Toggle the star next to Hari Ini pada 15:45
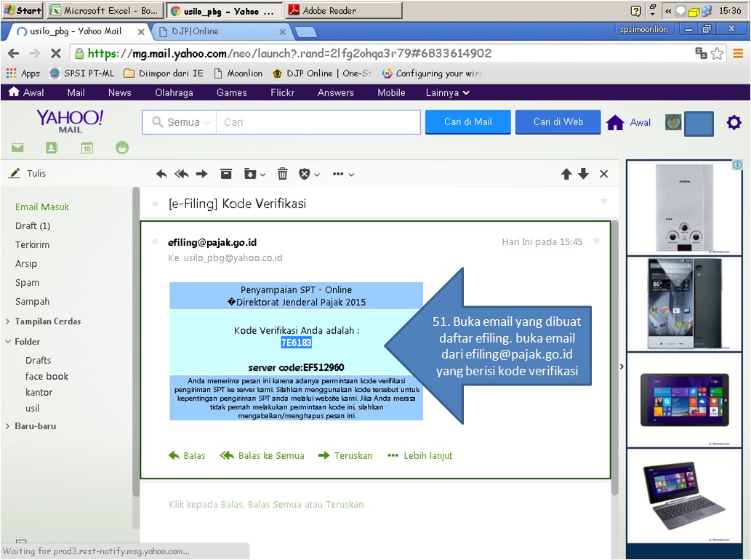The width and height of the screenshot is (751, 560). tap(596, 241)
